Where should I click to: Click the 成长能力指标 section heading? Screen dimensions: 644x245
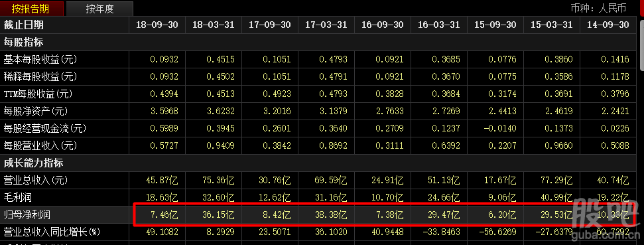click(x=33, y=163)
